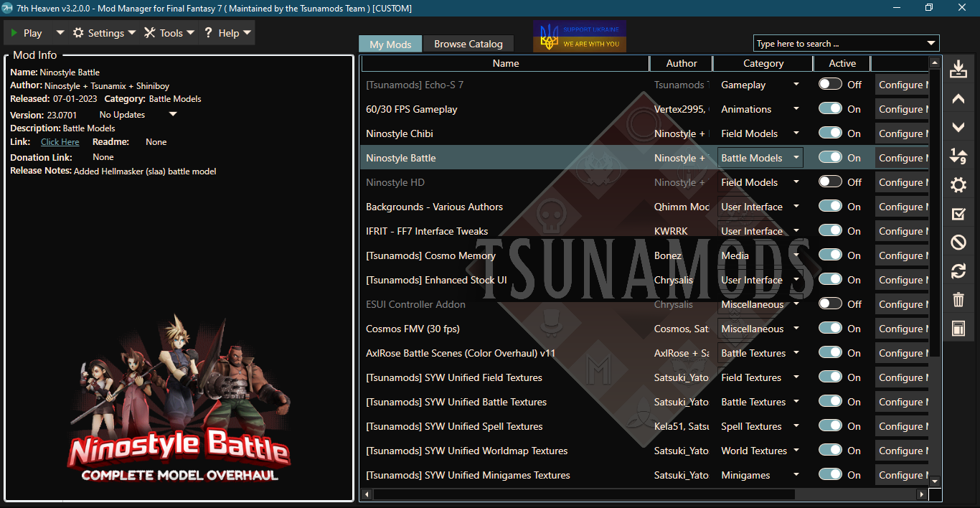Screen dimensions: 980x508
Task: Move selected mod down with chevron icon
Action: 958,127
